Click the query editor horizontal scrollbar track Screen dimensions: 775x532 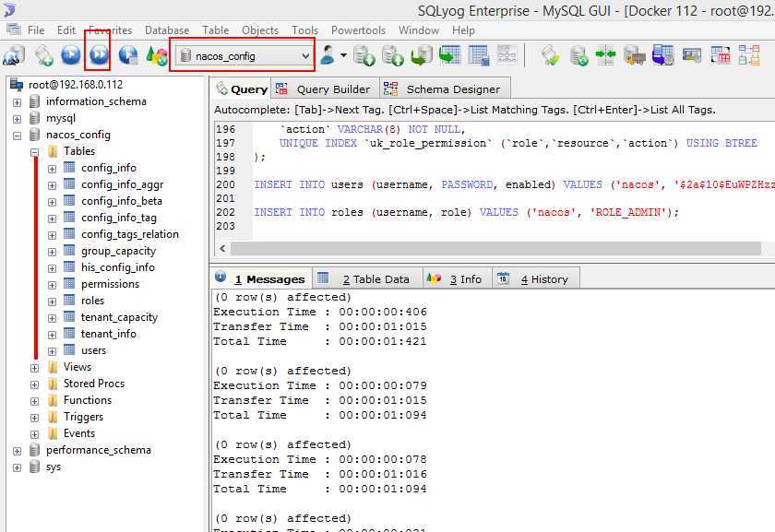[x=495, y=248]
